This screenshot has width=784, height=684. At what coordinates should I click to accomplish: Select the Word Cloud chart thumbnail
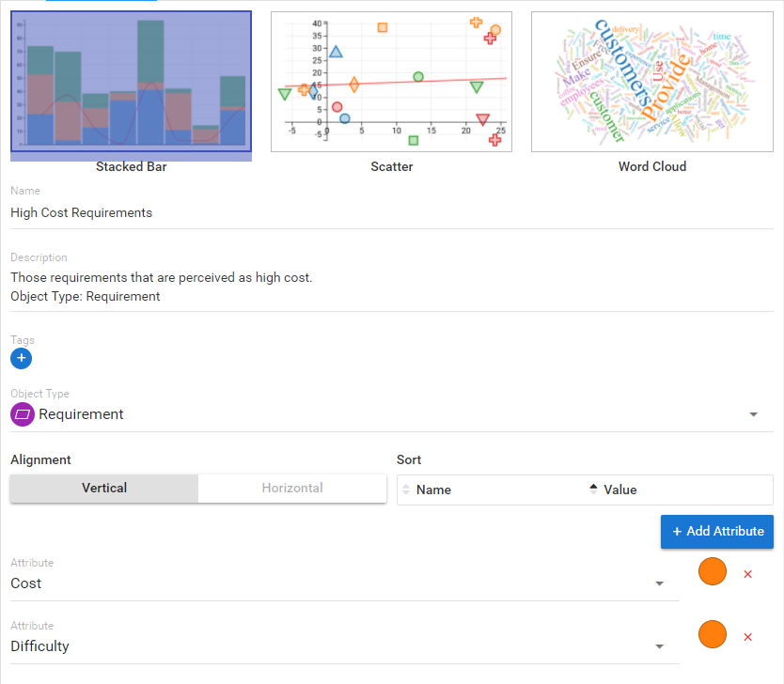click(651, 82)
